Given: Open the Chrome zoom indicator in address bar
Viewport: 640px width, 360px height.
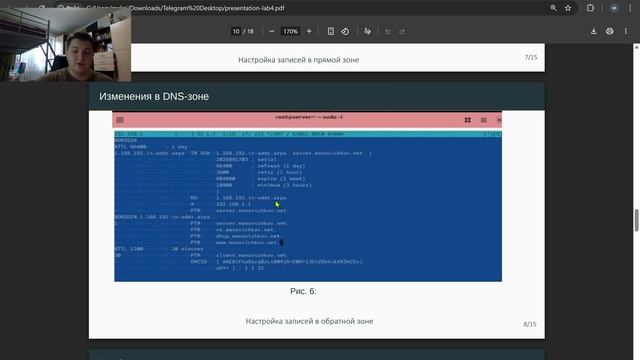Looking at the screenshot, I should point(553,8).
